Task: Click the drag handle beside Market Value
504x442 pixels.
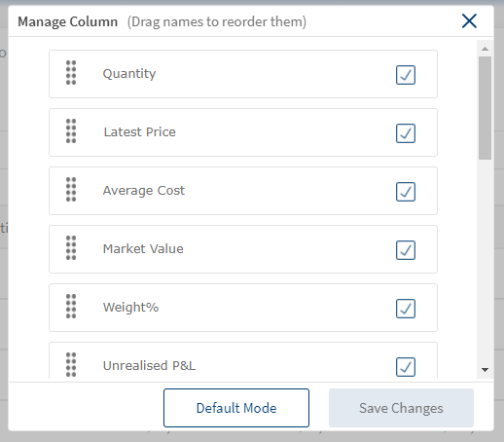Action: 71,248
